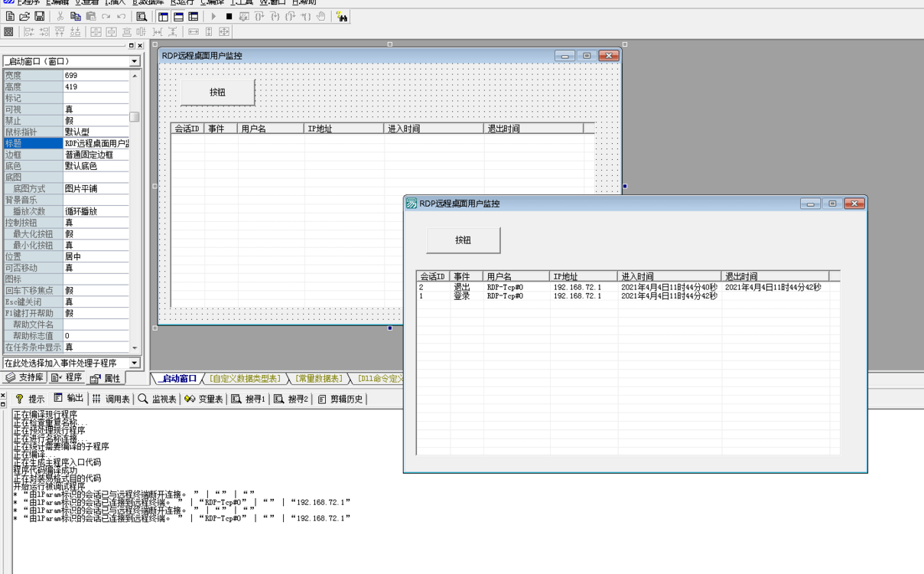Click 按钮 in the running RDP monitor window

(463, 240)
